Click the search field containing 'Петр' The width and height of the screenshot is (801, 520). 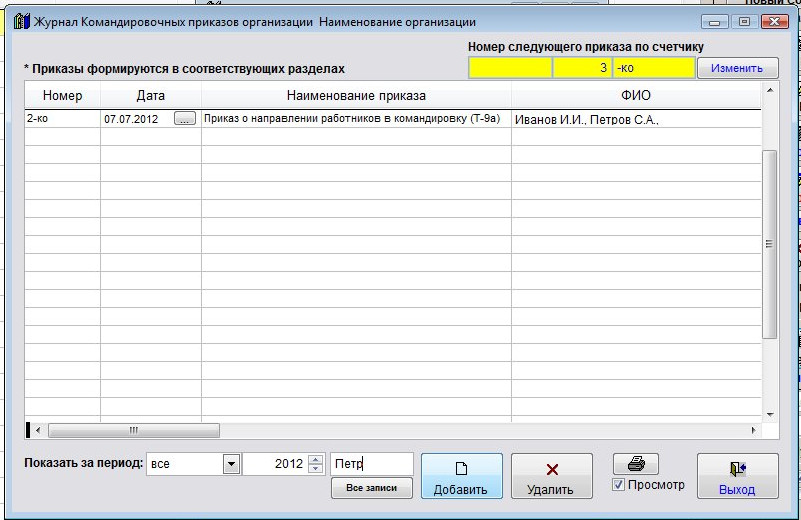[371, 464]
